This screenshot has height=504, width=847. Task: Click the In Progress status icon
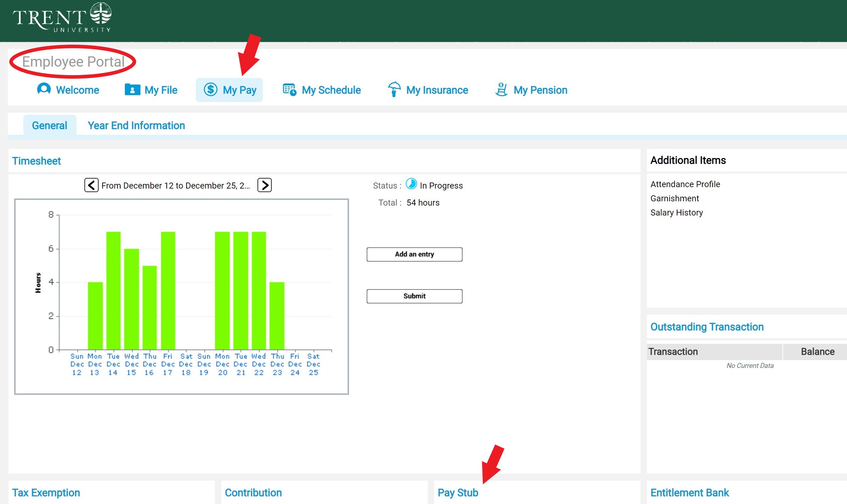coord(411,184)
